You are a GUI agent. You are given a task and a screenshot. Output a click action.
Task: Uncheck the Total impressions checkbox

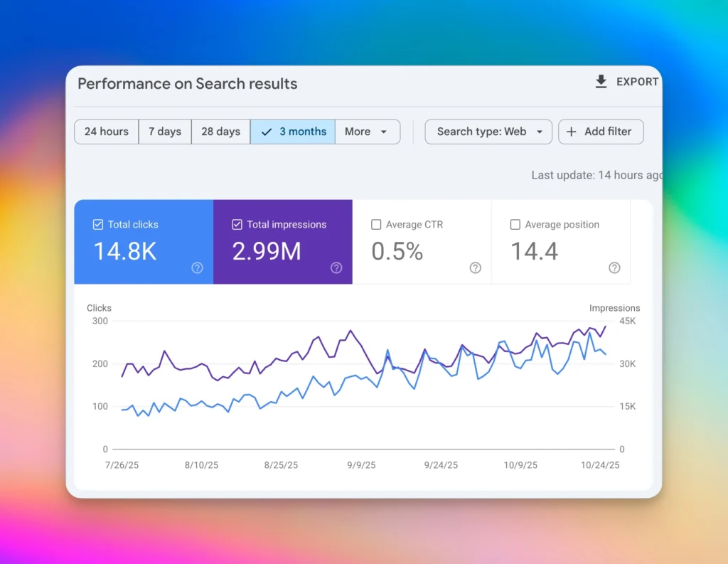tap(237, 225)
